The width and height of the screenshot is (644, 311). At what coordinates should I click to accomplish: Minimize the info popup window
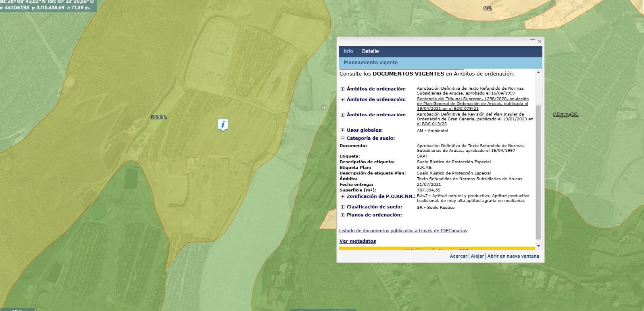532,41
